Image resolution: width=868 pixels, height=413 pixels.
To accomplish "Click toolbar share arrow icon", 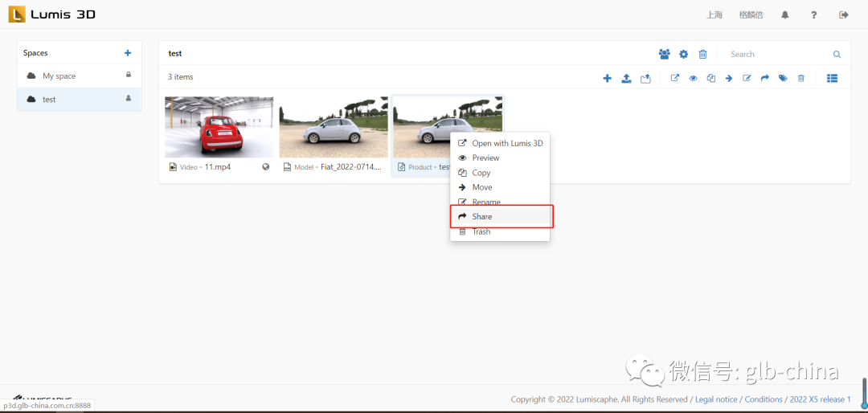I will pos(765,79).
